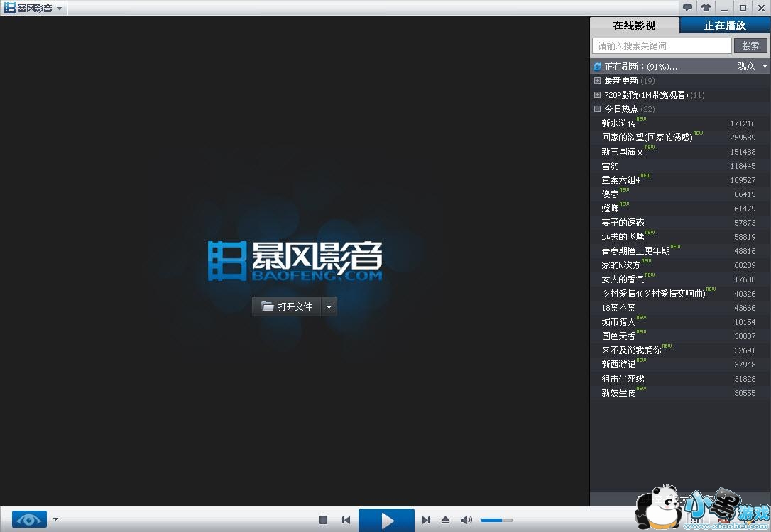This screenshot has width=771, height=532.
Task: Stop playback with the stop button
Action: 323,520
